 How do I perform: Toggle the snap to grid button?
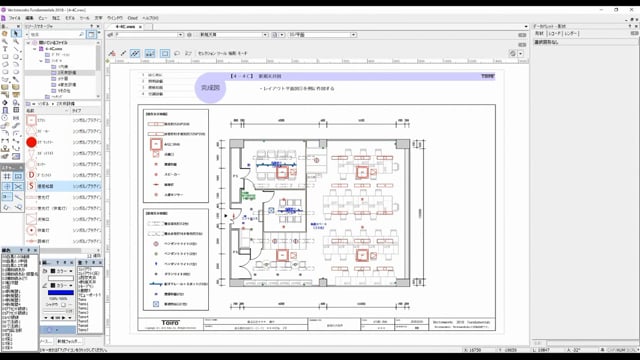(x=7, y=176)
